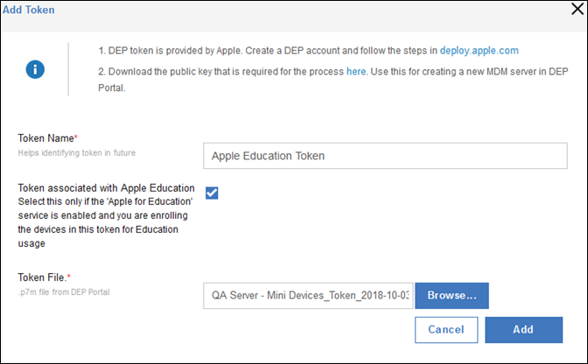Click instruction step 1 about DEP token
Viewport: 588px width, 364px height.
[308, 51]
